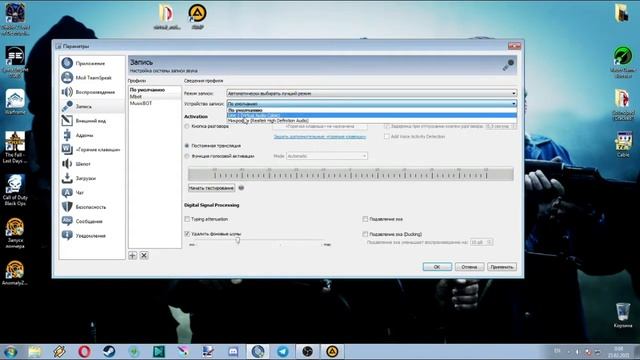Enable Подавление эха (Ducking) checkbox
Screen dimensions: 640x360
pos(365,234)
